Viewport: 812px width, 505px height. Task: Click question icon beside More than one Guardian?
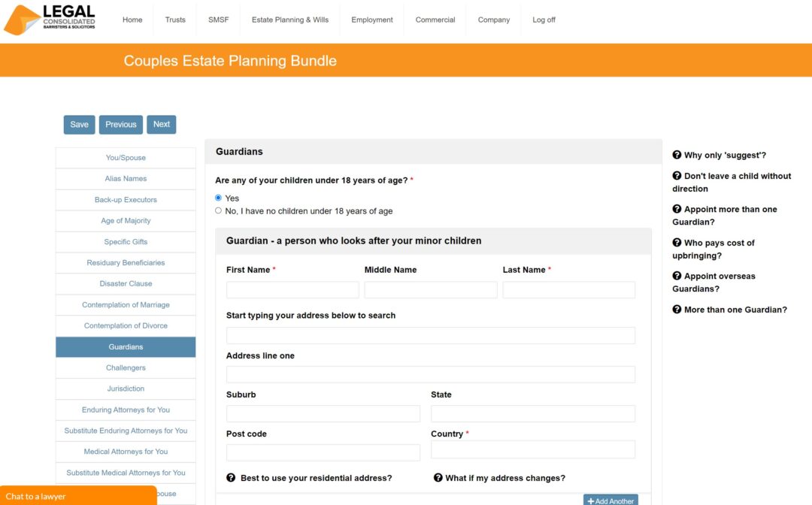click(x=677, y=310)
